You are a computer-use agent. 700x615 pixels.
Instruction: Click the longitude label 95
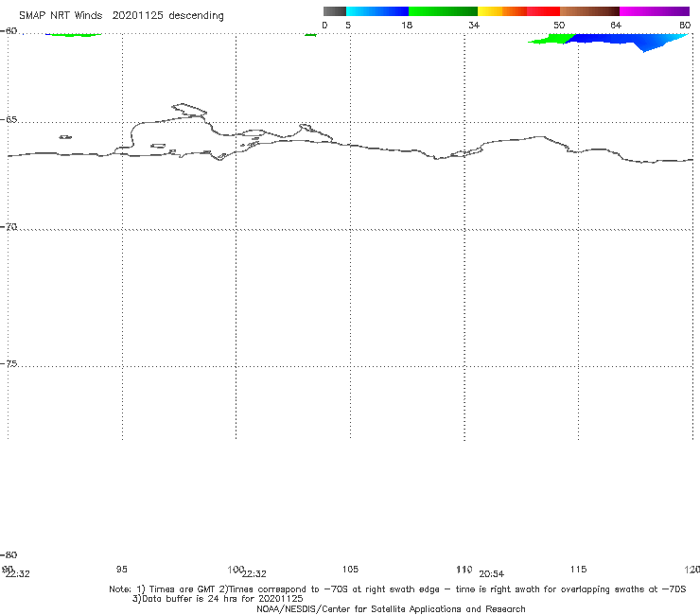(121, 569)
